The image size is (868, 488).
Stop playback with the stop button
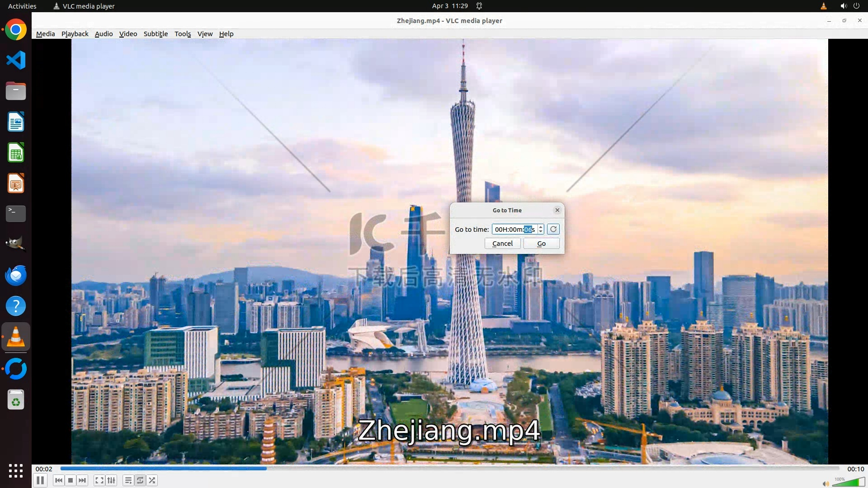click(70, 480)
